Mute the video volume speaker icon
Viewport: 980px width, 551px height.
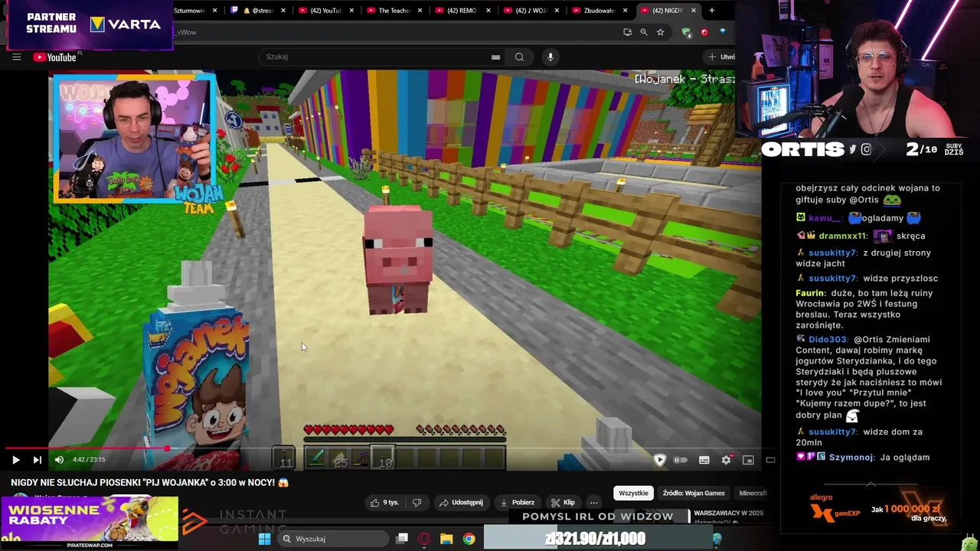pyautogui.click(x=59, y=459)
